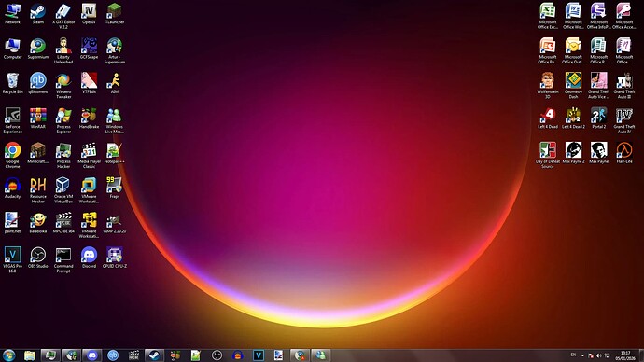Select the Grand Theft Auto III shortcut
This screenshot has height=362, width=644.
point(623,86)
